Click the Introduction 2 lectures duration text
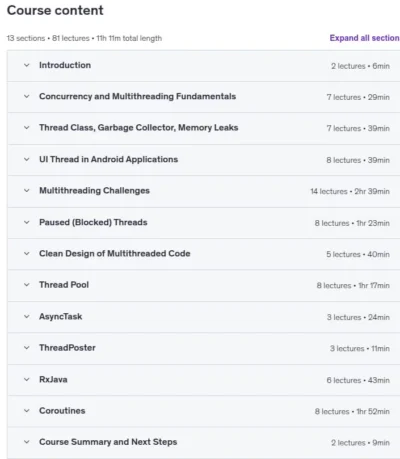This screenshot has width=400, height=459. tap(360, 66)
